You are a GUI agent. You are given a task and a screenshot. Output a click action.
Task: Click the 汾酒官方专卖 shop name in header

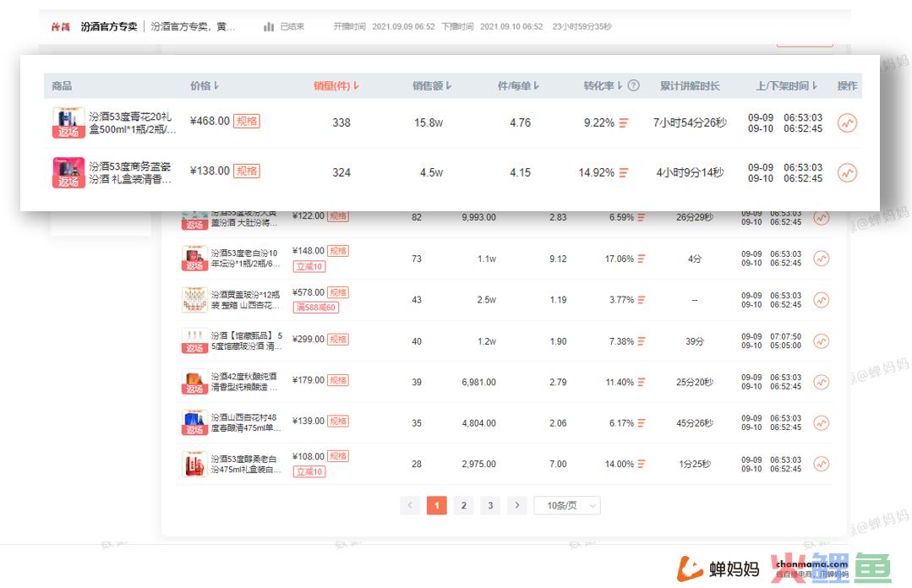pos(109,27)
